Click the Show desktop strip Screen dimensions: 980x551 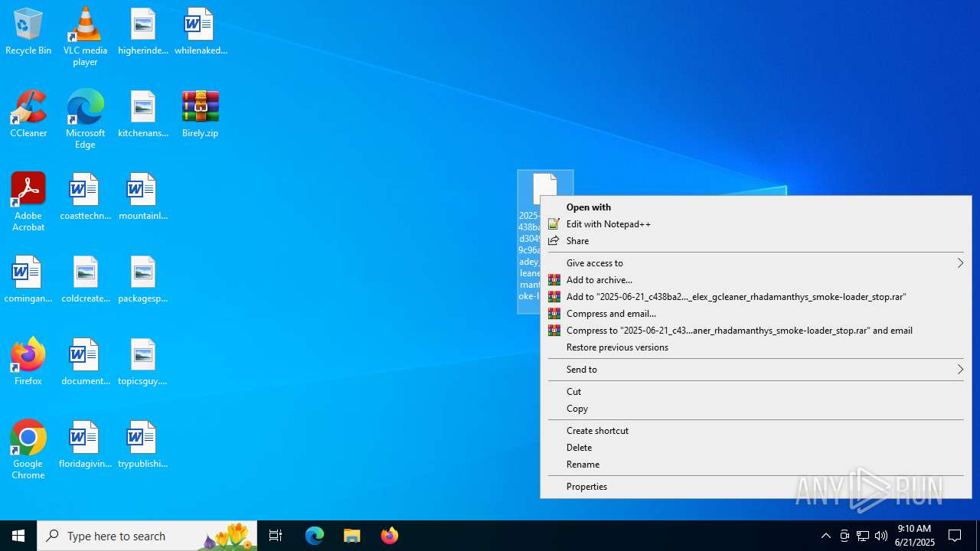[978, 536]
